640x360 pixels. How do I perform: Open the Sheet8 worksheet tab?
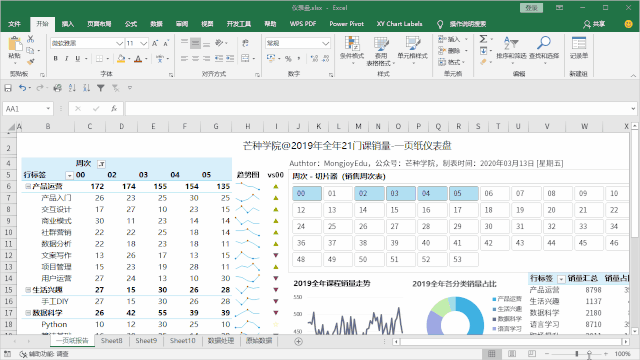pos(111,341)
